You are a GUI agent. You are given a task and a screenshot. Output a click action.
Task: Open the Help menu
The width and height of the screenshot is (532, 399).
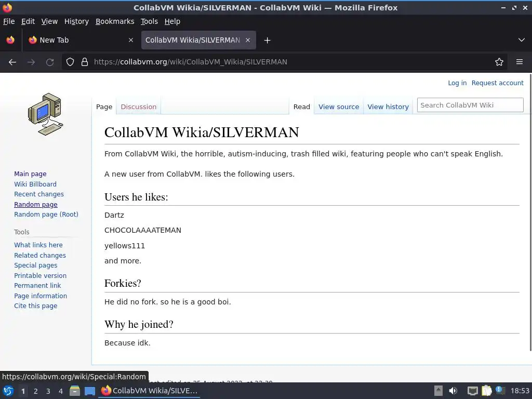(x=172, y=21)
